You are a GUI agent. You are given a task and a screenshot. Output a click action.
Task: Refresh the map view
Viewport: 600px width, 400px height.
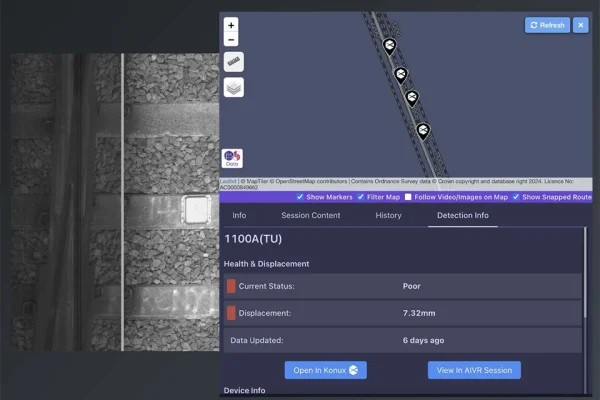tap(547, 25)
